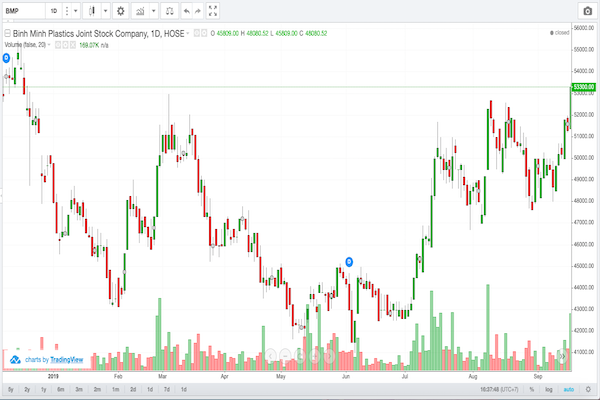The height and width of the screenshot is (400, 600).
Task: Open the bottom-right chart settings gear
Action: tap(588, 389)
